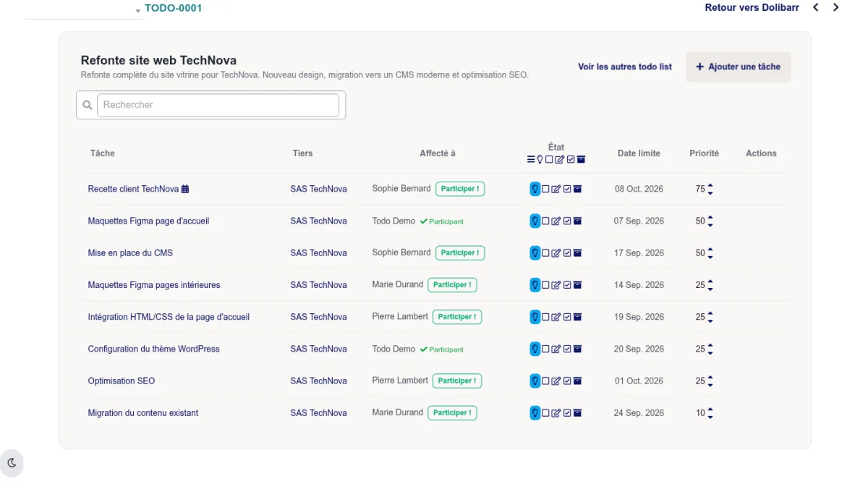
Task: Open Voir les autres todo list
Action: [625, 67]
